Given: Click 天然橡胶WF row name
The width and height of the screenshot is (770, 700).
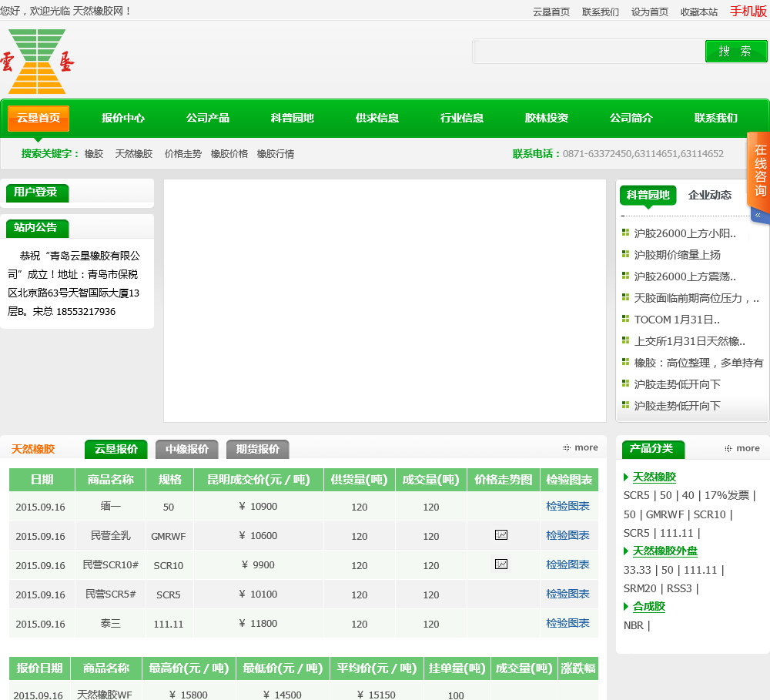Looking at the screenshot, I should click(x=105, y=694).
